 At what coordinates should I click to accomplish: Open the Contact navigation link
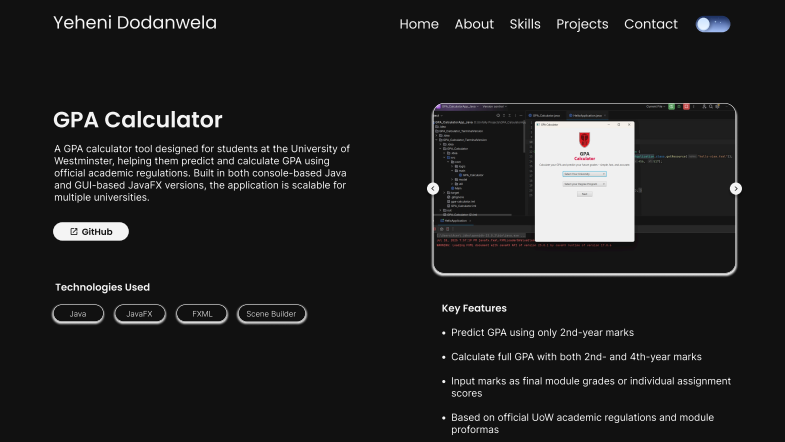(650, 24)
